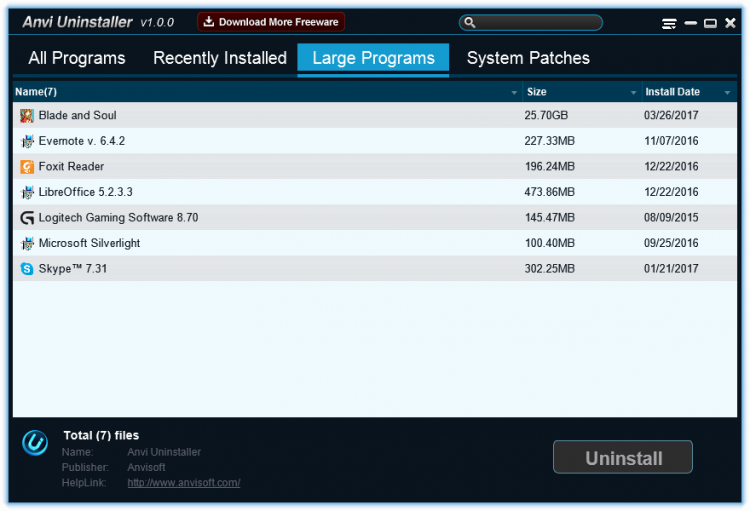The image size is (750, 511).
Task: Click inside the search input field
Action: click(x=531, y=22)
